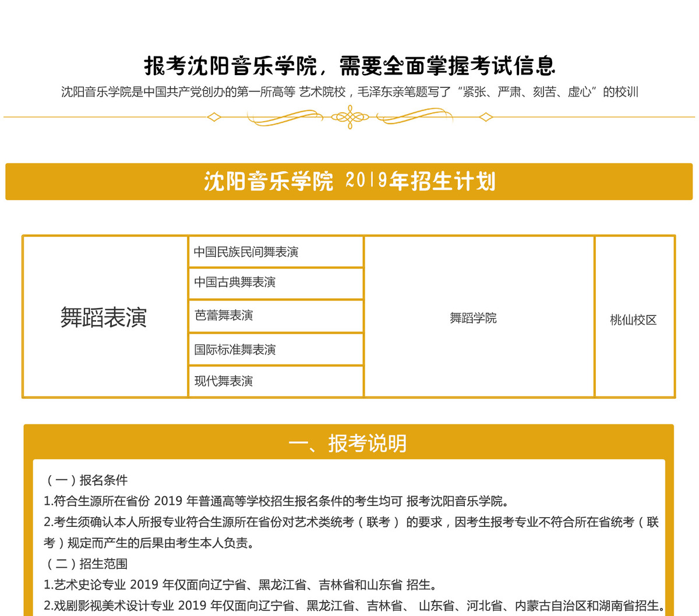Select the subheading （一）报名条件
Screen dimensions: 699x616
(86, 480)
